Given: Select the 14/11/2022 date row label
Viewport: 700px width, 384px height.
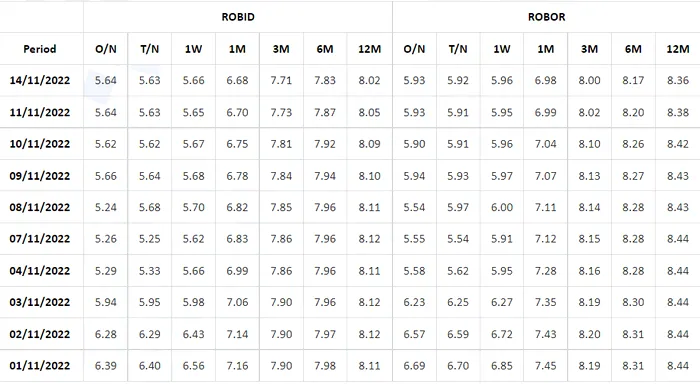Looking at the screenshot, I should (40, 80).
